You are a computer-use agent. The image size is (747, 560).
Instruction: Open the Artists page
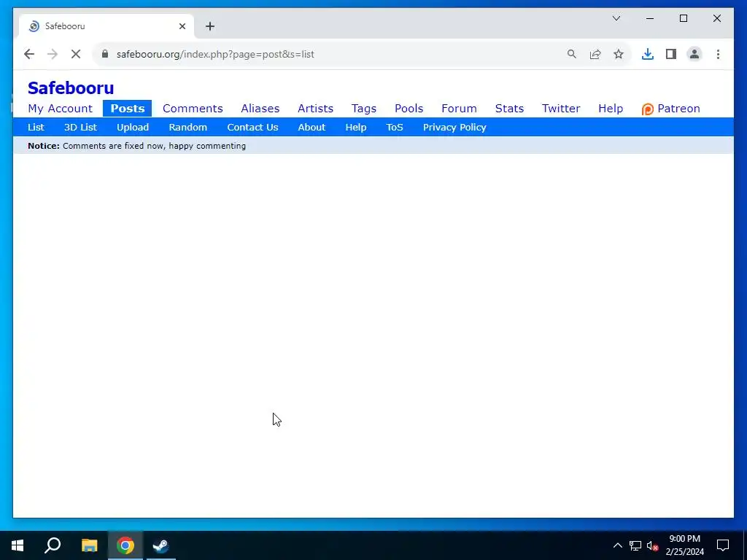coord(315,109)
